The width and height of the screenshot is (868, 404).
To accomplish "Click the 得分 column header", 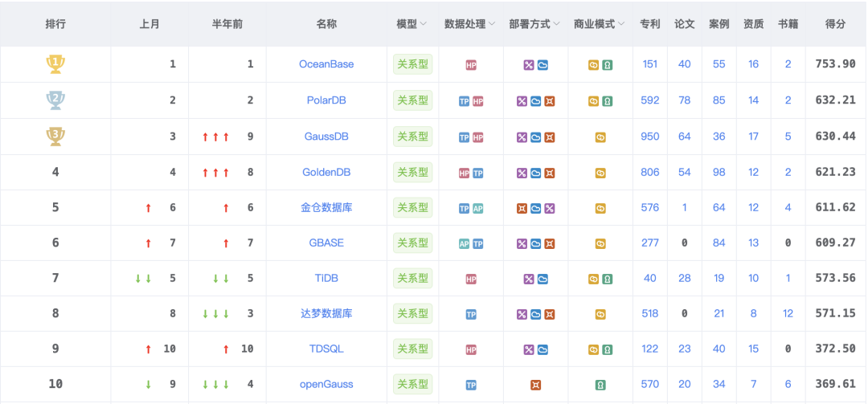I will 835,24.
